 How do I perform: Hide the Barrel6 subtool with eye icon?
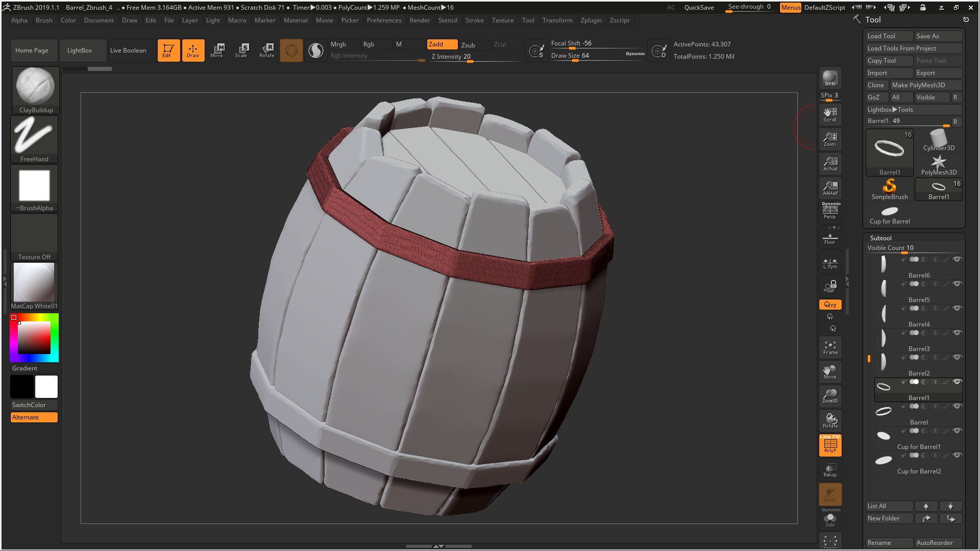tap(958, 259)
